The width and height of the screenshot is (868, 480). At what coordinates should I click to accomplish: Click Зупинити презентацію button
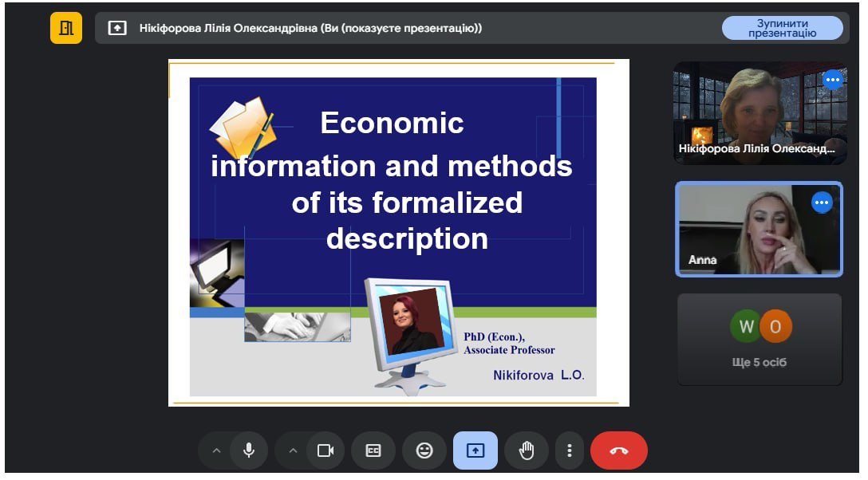[782, 28]
